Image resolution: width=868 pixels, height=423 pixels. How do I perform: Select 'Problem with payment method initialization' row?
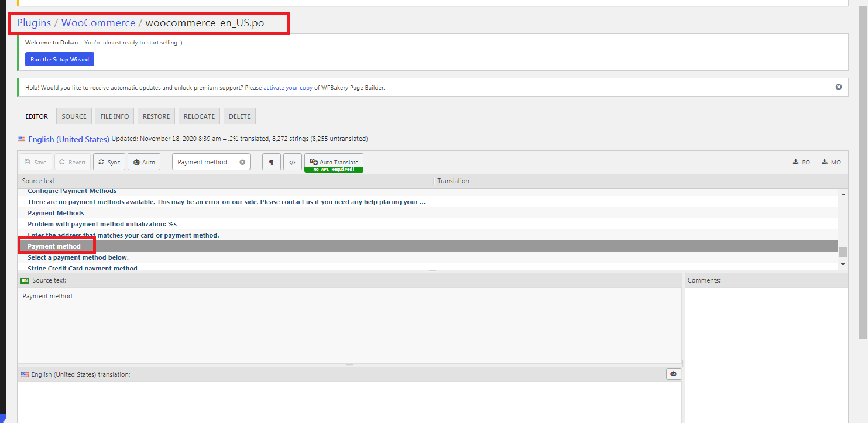tap(428, 224)
